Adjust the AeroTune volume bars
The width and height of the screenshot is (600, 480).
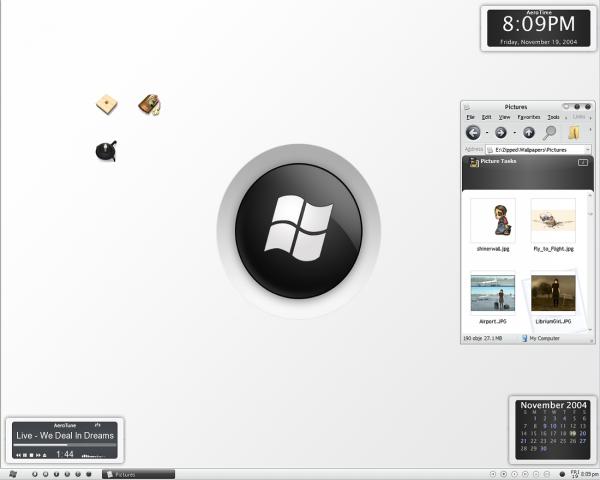point(94,456)
